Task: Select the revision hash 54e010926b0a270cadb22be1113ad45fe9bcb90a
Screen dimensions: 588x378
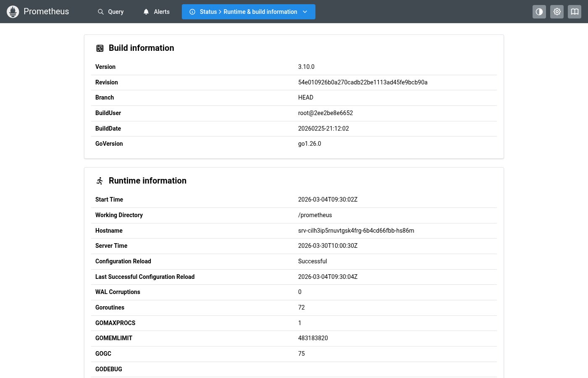Action: tap(363, 82)
